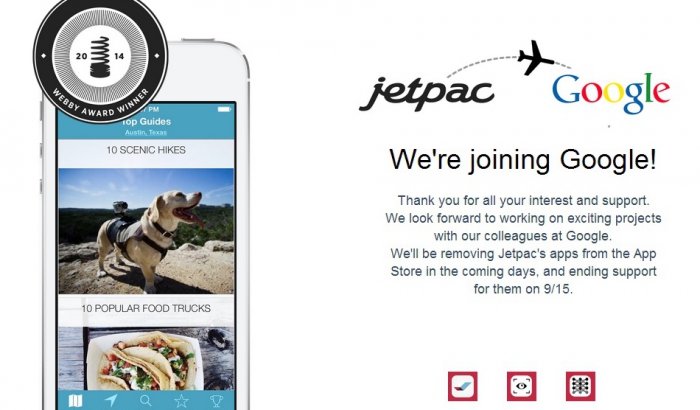Viewport: 700px width, 410px height.
Task: Tap the Austin, Texas location link
Action: pyautogui.click(x=146, y=133)
